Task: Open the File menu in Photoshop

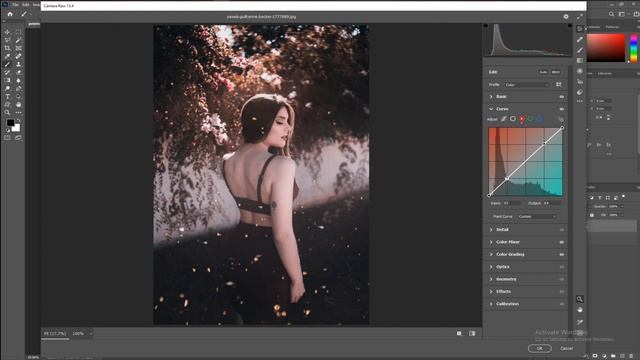Action: (15, 4)
